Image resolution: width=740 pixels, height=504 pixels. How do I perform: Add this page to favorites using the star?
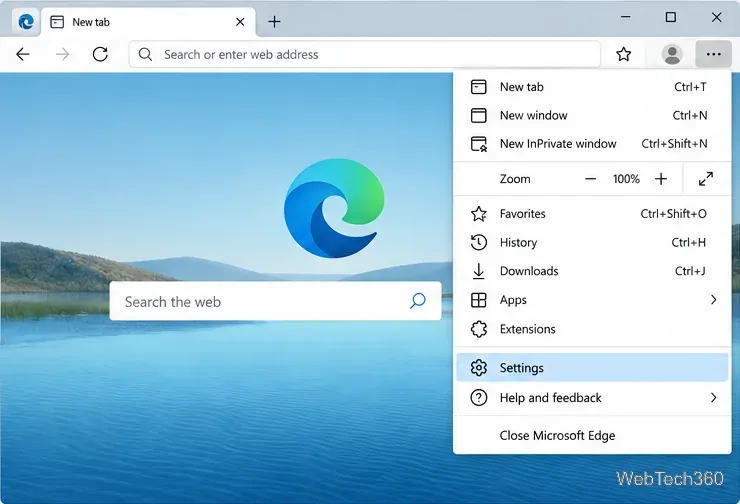coord(623,54)
